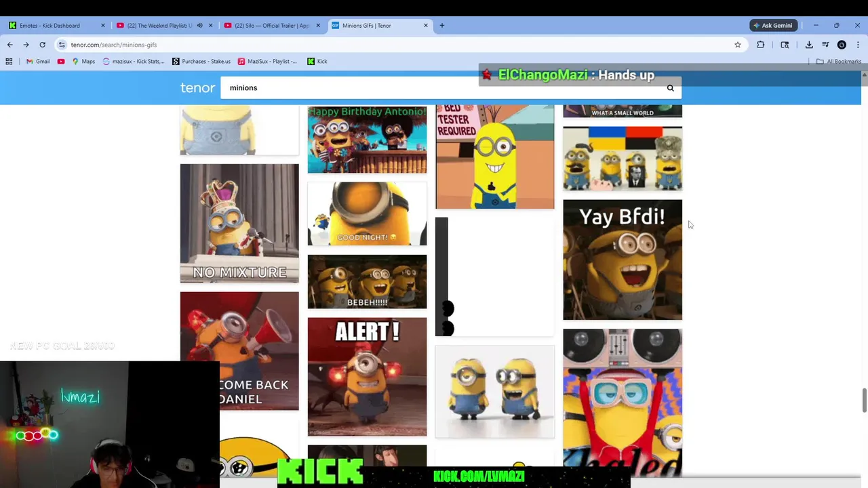Open the profile avatar menu

842,45
